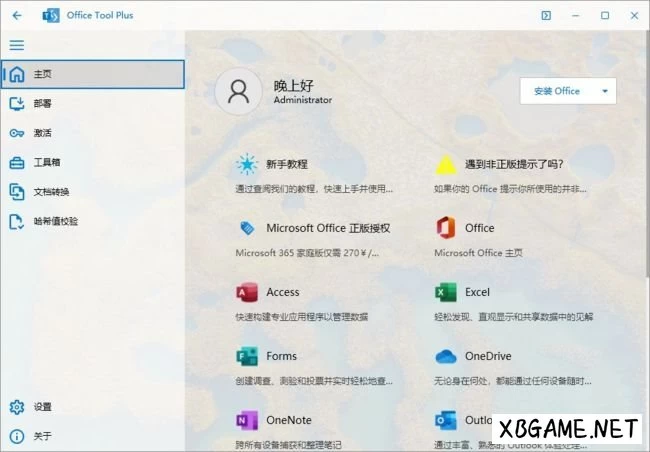Open the 新手教程 beginner tutorial link

(286, 164)
